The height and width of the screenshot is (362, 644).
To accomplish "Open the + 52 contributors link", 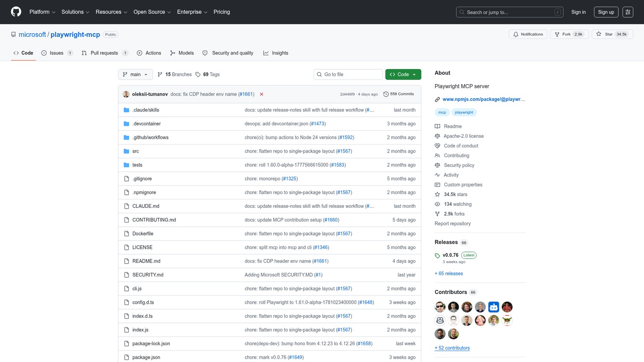I will point(452,348).
